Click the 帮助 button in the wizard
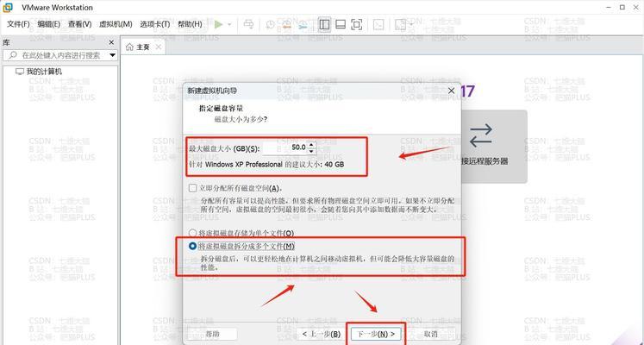The width and height of the screenshot is (644, 345). click(x=212, y=334)
